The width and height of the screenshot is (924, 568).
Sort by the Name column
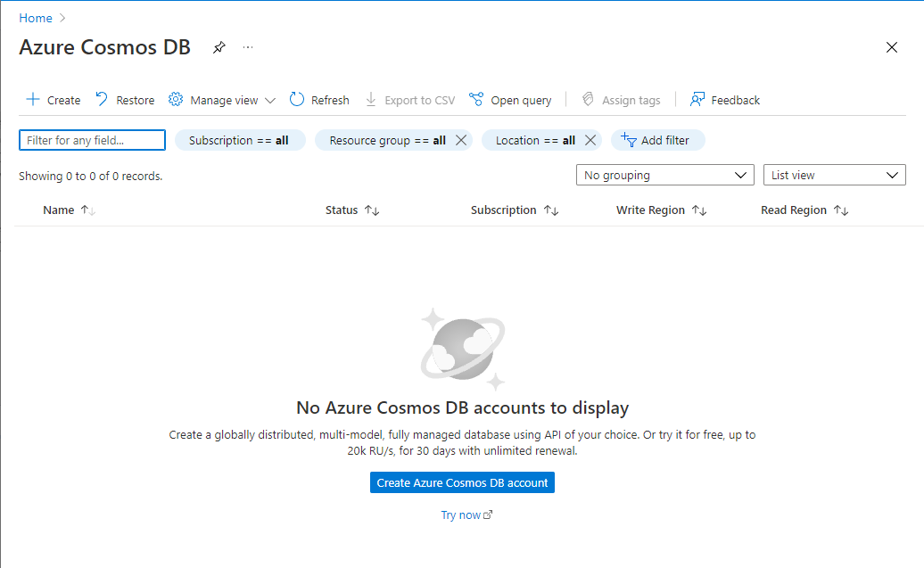click(69, 210)
